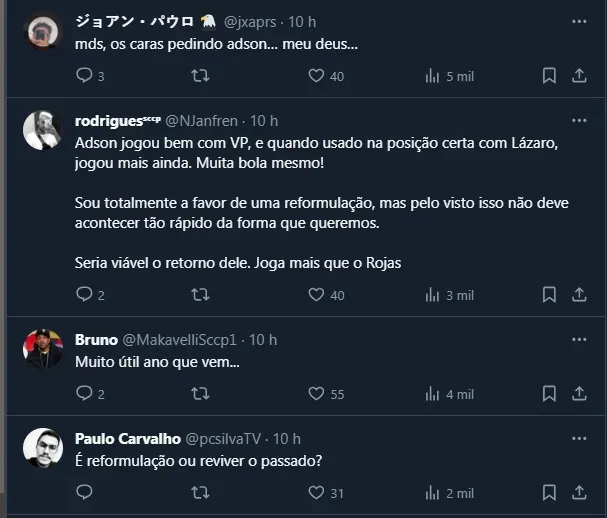607x518 pixels.
Task: Open the timestamp on Paulo Carvalho's tweet
Action: coord(287,438)
